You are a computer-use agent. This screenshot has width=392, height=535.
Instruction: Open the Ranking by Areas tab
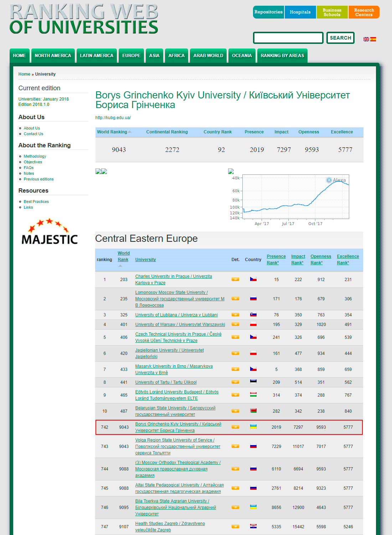[x=282, y=56]
